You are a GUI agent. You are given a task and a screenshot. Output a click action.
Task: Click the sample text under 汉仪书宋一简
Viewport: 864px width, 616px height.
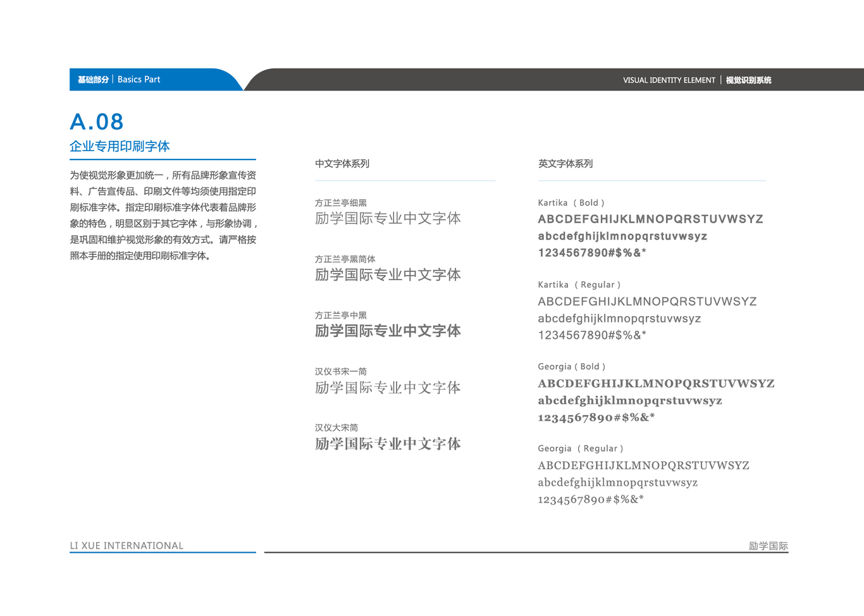pos(388,388)
